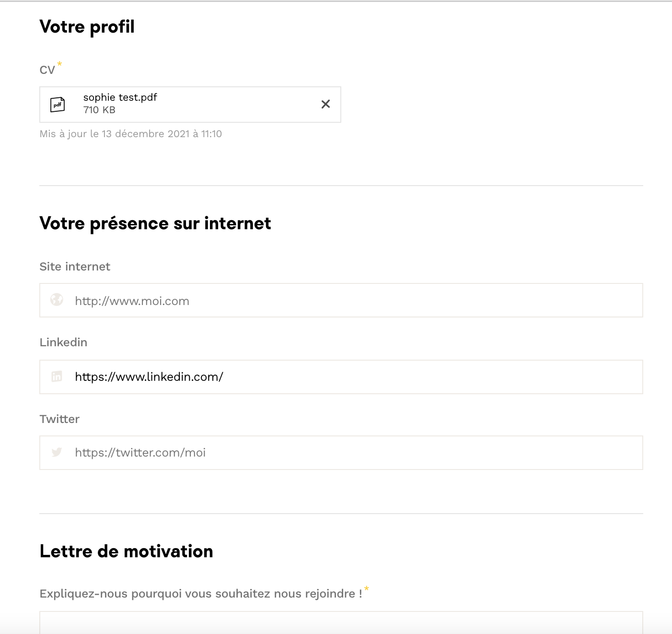Select the Twitter URL input field
This screenshot has width=672, height=634.
tap(355, 453)
